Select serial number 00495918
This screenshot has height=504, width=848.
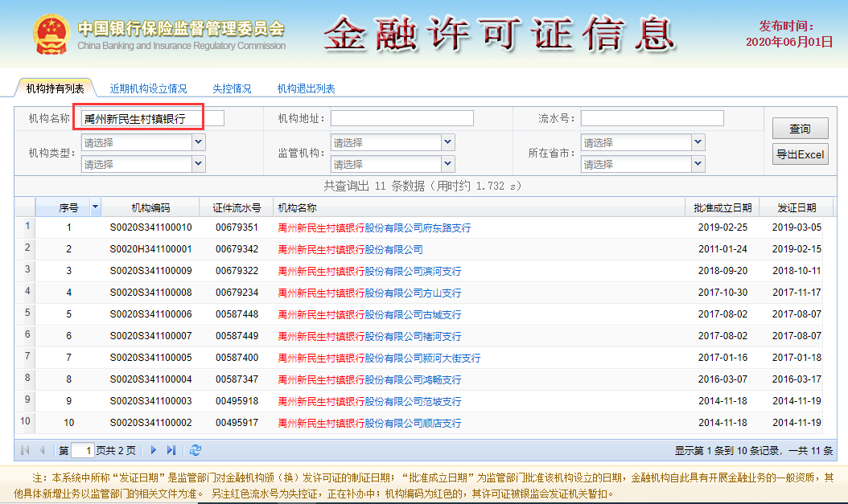pos(237,401)
